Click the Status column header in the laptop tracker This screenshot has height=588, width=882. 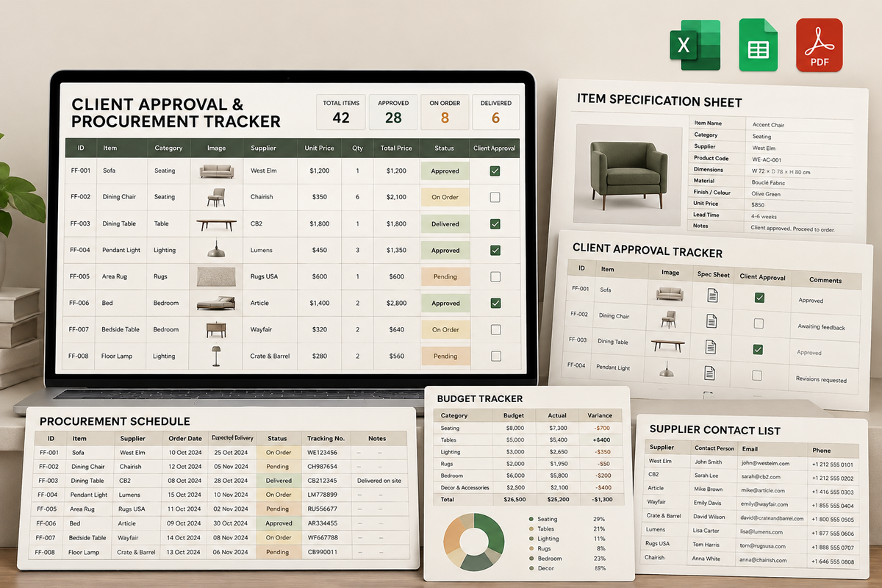[445, 148]
